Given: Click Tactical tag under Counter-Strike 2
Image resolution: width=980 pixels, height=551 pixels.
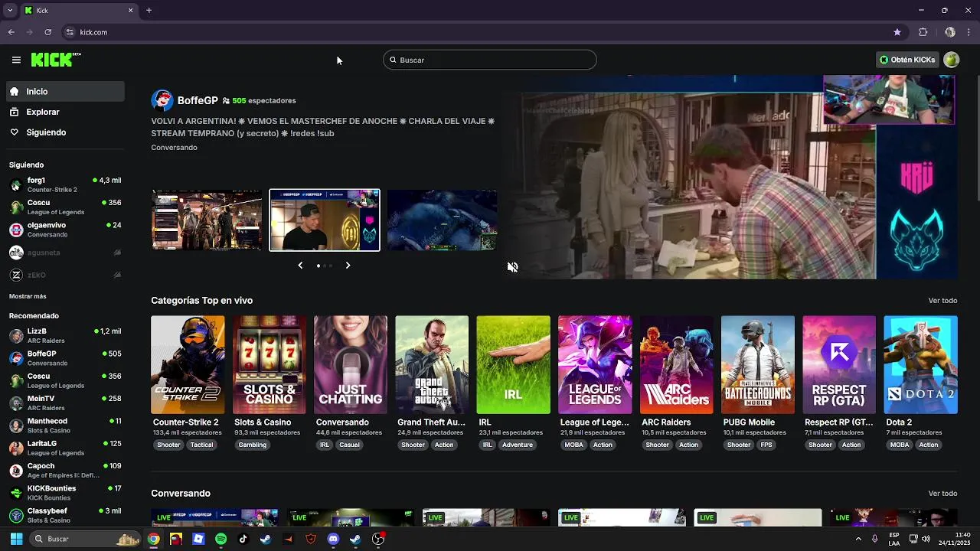Looking at the screenshot, I should [201, 445].
